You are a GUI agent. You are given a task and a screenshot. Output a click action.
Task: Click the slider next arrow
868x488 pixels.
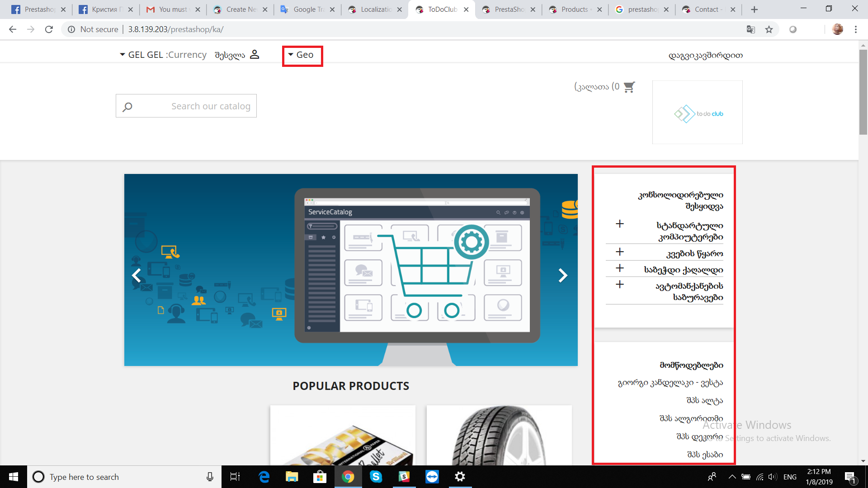pos(562,275)
